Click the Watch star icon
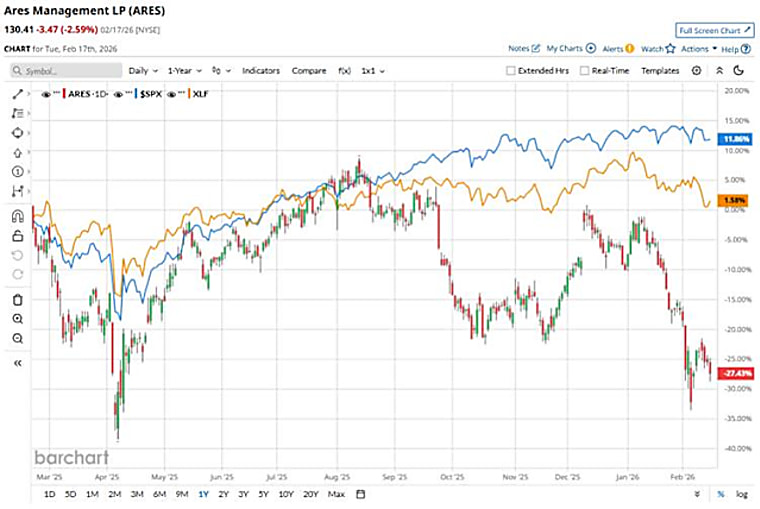The height and width of the screenshot is (509, 760). click(670, 48)
